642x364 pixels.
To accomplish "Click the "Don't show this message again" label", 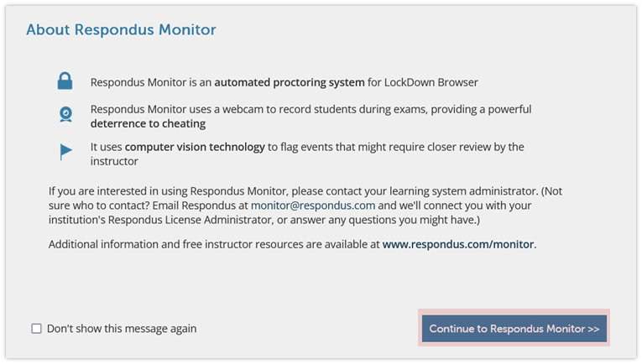I will [x=122, y=329].
